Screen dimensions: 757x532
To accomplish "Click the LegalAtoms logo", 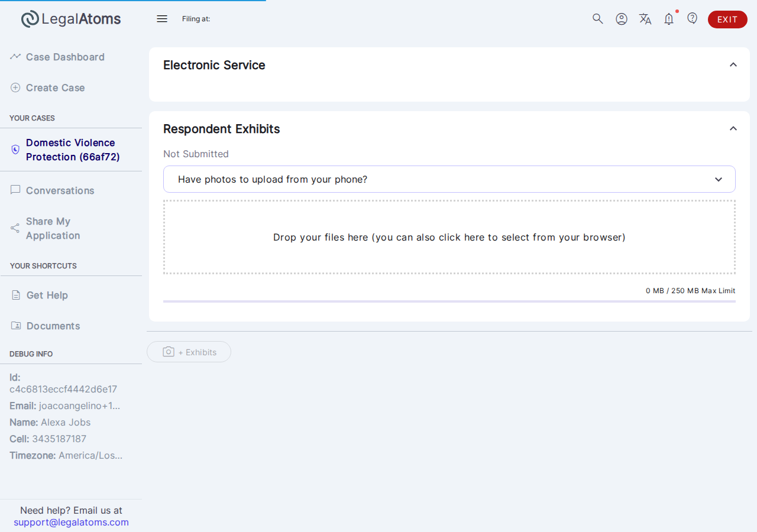I will pos(71,19).
